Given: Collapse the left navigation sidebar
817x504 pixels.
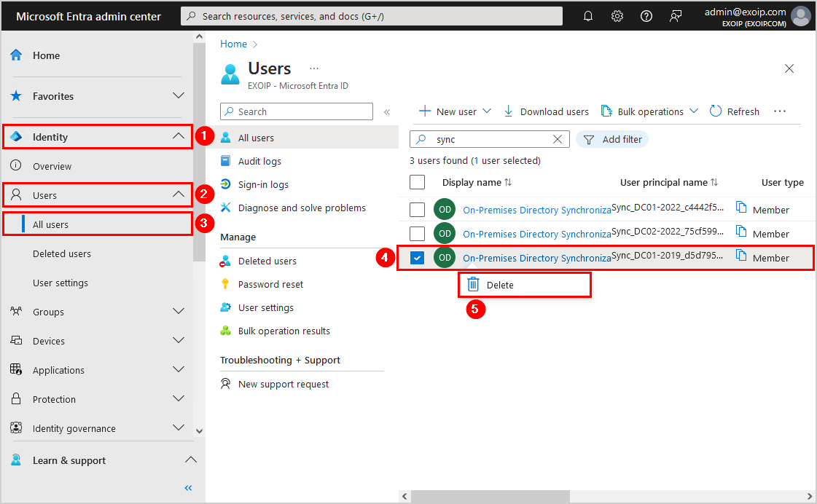Looking at the screenshot, I should point(188,488).
